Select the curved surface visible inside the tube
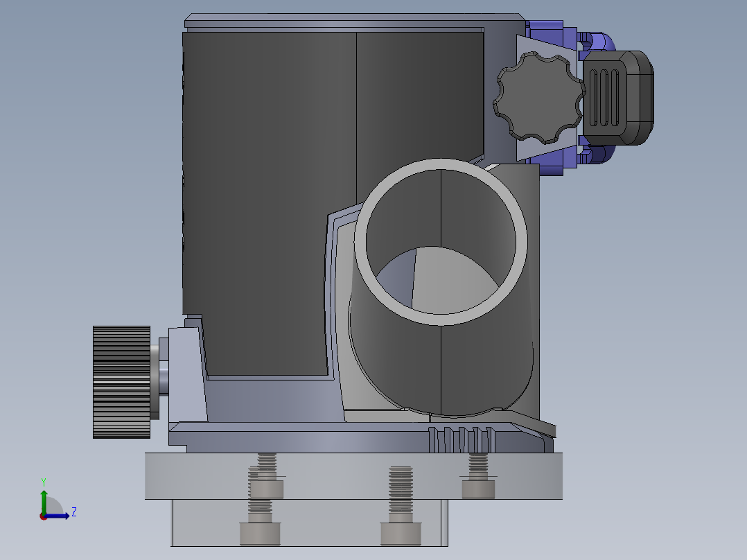The image size is (747, 560). [452, 281]
